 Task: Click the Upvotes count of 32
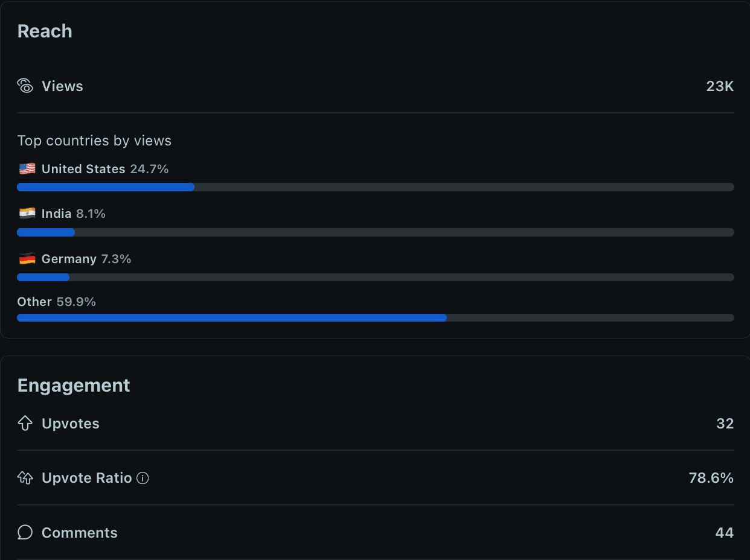coord(725,424)
